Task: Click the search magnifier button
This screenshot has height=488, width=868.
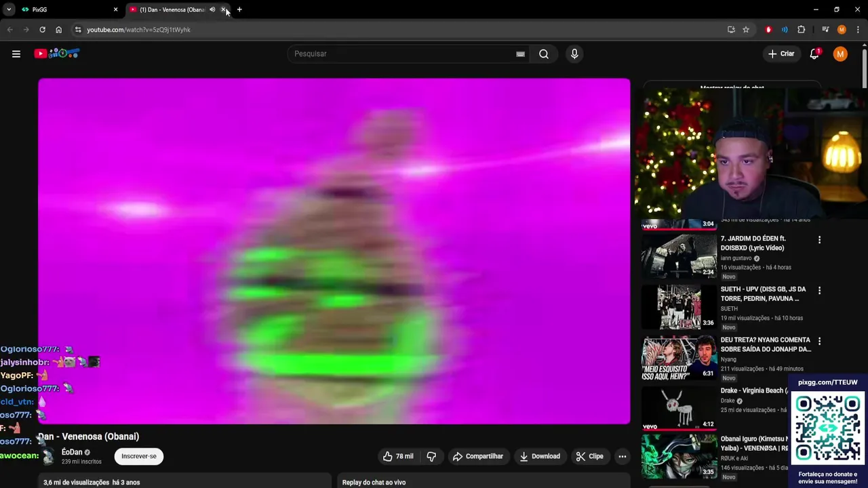Action: pyautogui.click(x=544, y=54)
